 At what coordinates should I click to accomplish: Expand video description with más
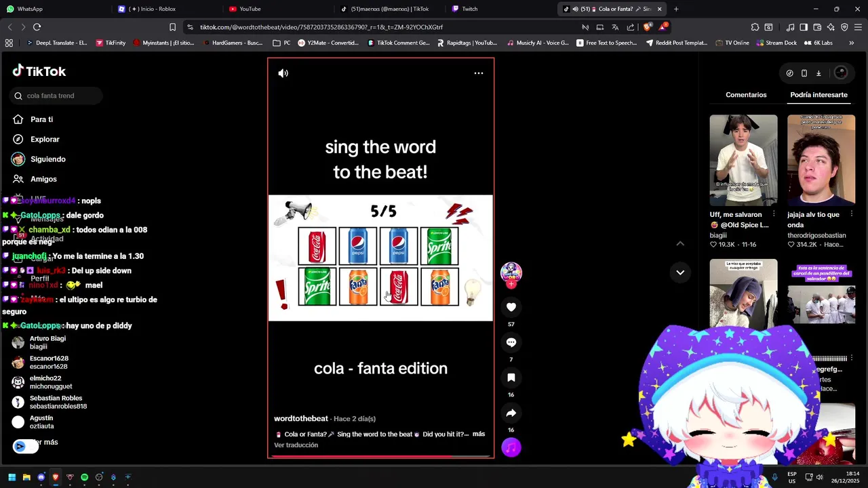click(x=478, y=434)
